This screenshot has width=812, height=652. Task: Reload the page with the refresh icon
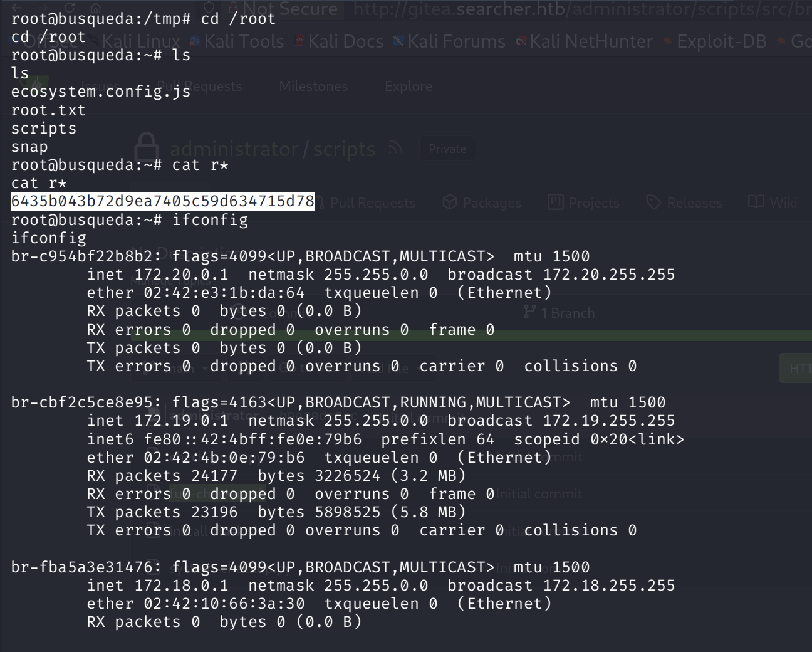(70, 8)
